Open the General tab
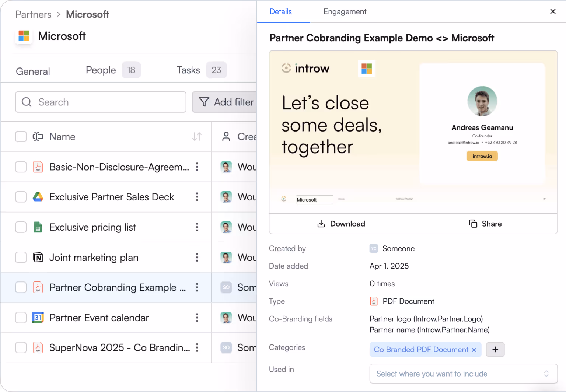566x392 pixels. coord(33,71)
